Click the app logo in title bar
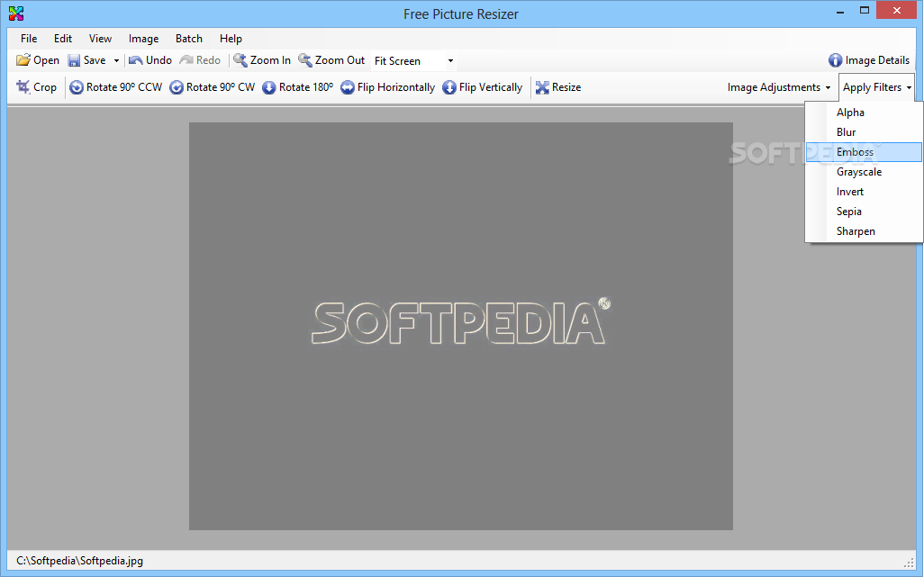 16,13
